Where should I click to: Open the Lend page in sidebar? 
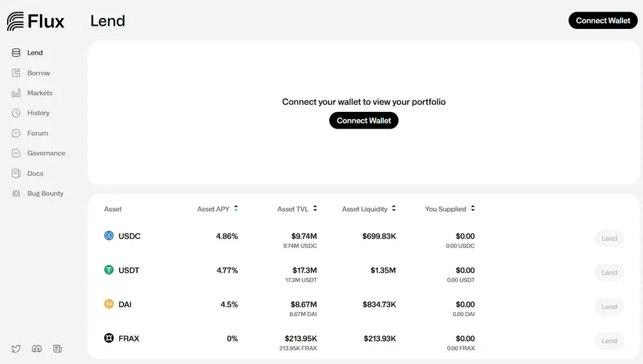pos(35,53)
